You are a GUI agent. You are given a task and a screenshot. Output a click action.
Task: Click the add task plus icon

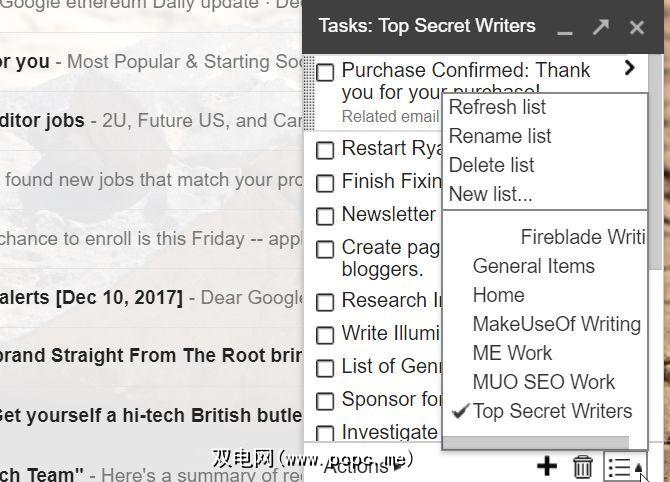546,465
